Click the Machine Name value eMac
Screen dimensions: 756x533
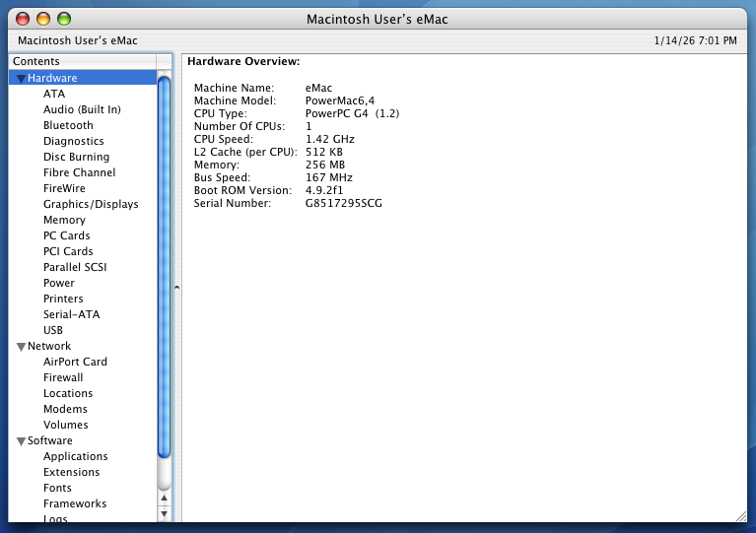318,89
